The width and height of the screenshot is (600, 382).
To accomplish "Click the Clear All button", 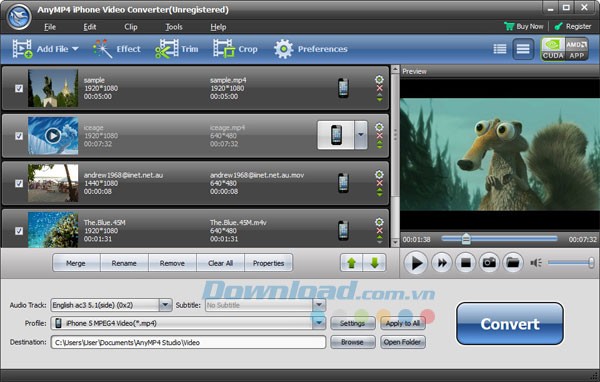I will 220,263.
